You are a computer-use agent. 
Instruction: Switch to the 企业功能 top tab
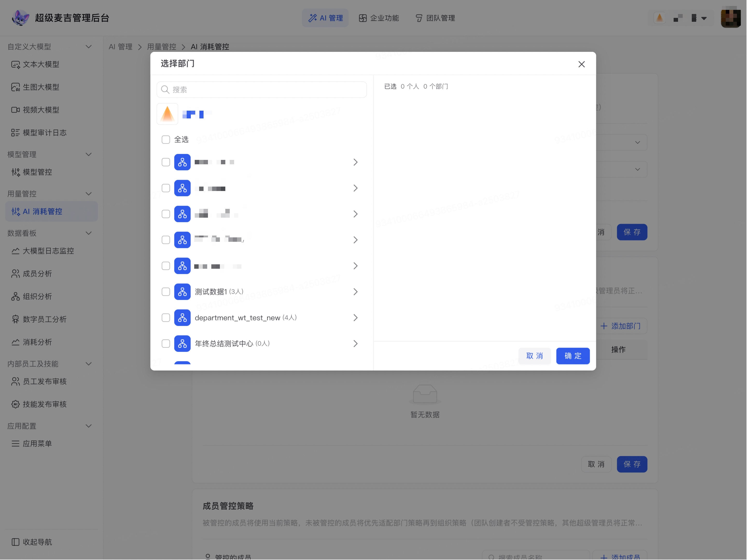(x=379, y=18)
